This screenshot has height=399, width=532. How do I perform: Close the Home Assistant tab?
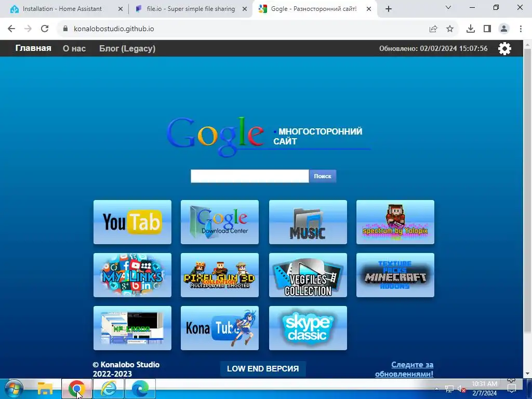point(121,9)
